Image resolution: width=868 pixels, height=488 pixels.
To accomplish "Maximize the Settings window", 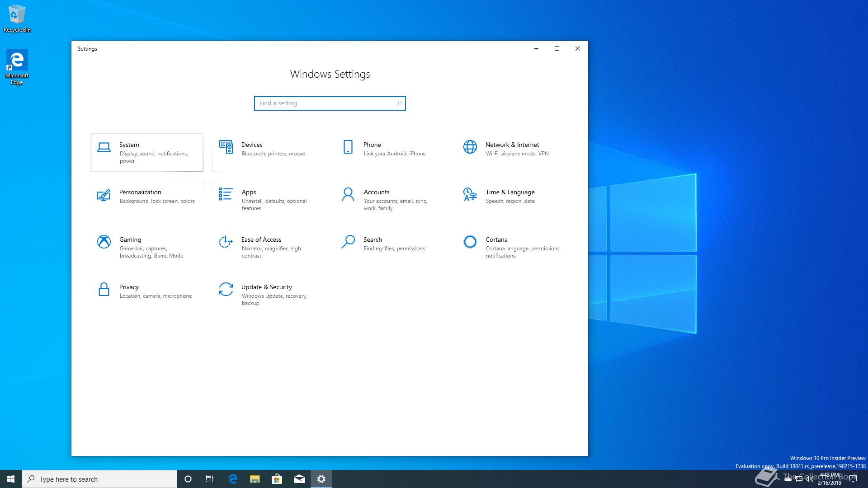I will pos(557,48).
